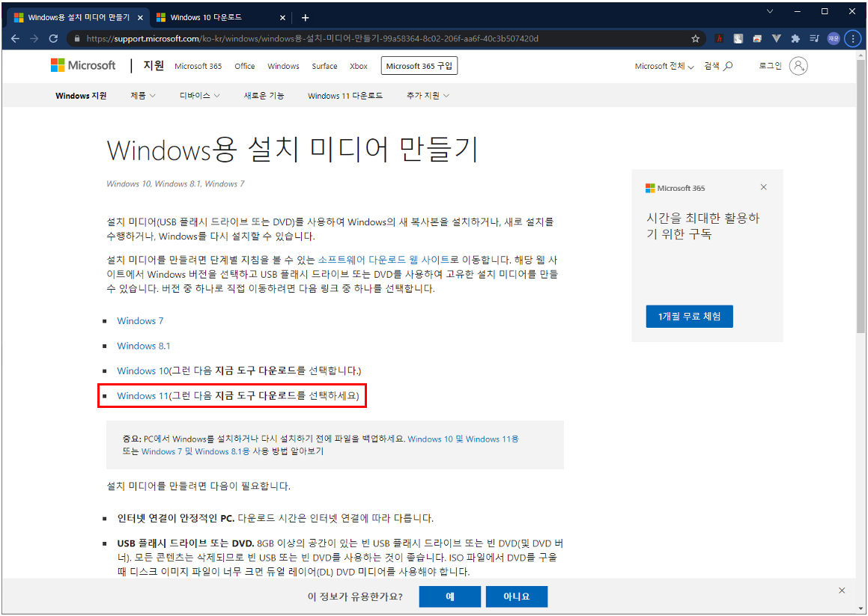
Task: Dismiss the Microsoft 365 ad panel
Action: pos(763,187)
